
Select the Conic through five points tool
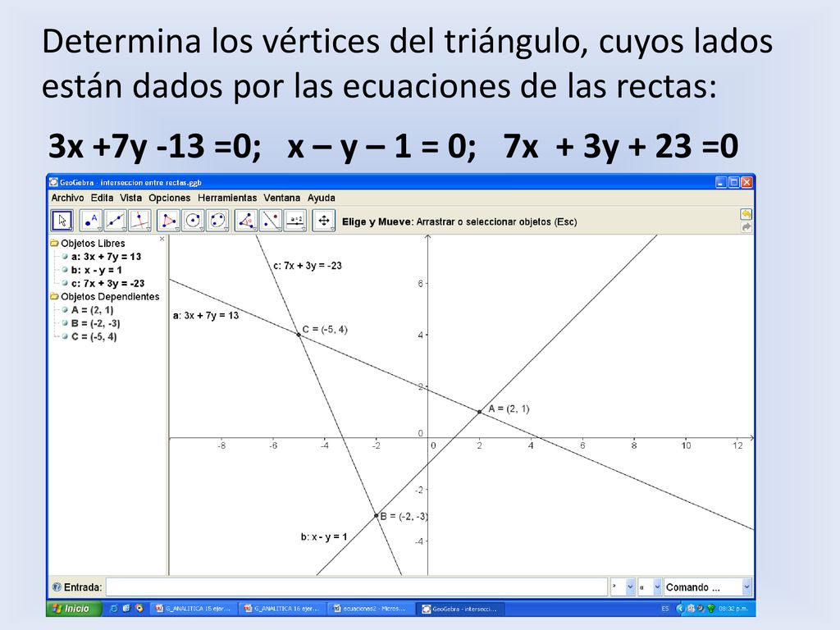pos(217,221)
